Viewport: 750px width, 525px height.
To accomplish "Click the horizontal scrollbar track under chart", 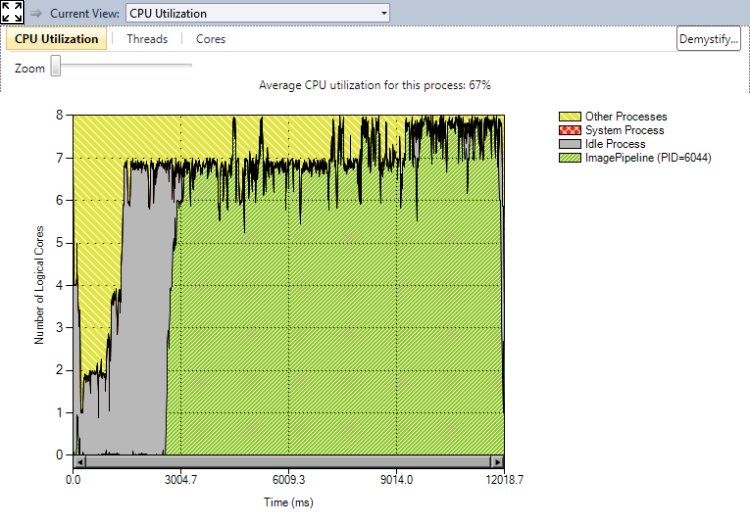I will [x=288, y=462].
